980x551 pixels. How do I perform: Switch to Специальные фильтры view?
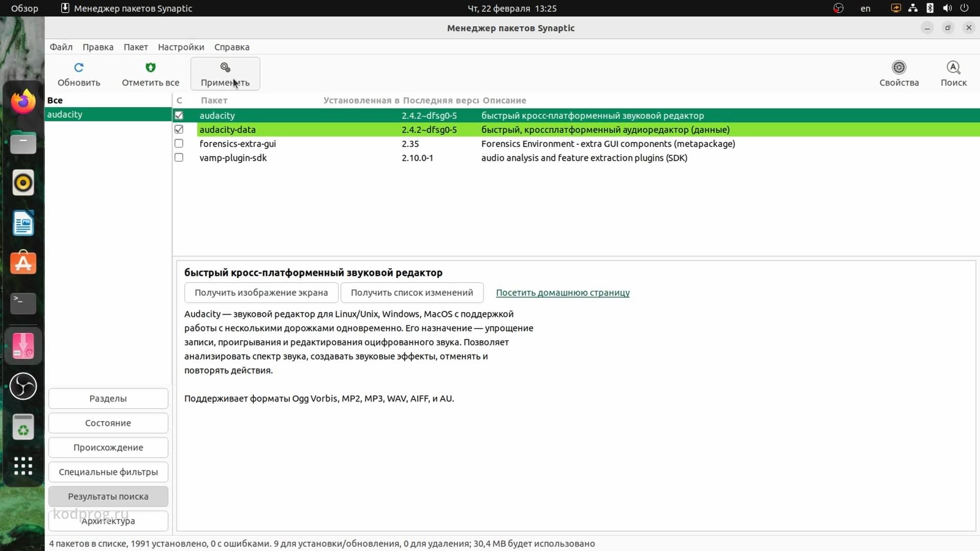click(x=108, y=472)
